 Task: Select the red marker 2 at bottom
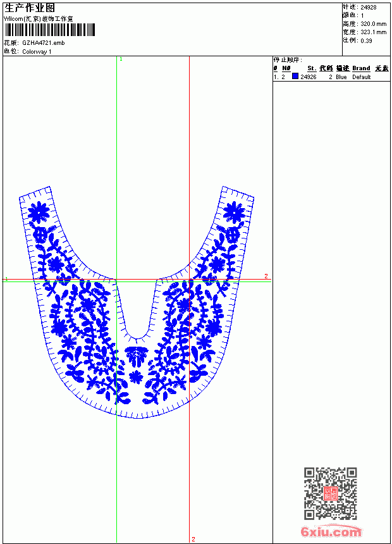click(x=193, y=539)
